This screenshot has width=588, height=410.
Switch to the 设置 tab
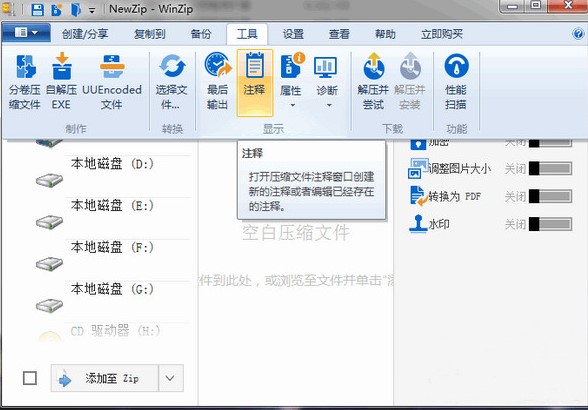point(293,34)
